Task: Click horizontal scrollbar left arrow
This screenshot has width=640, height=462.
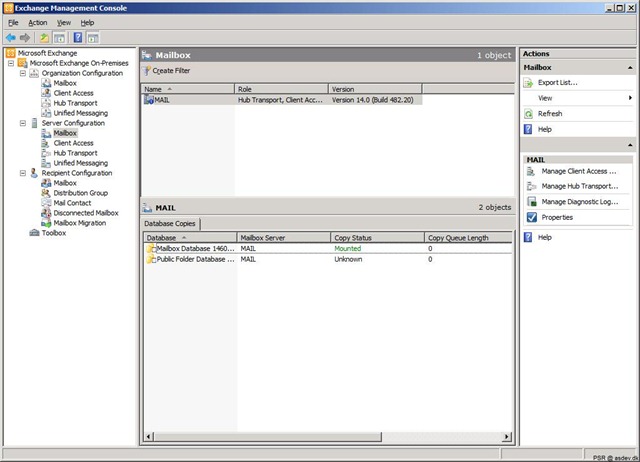Action: pyautogui.click(x=149, y=437)
